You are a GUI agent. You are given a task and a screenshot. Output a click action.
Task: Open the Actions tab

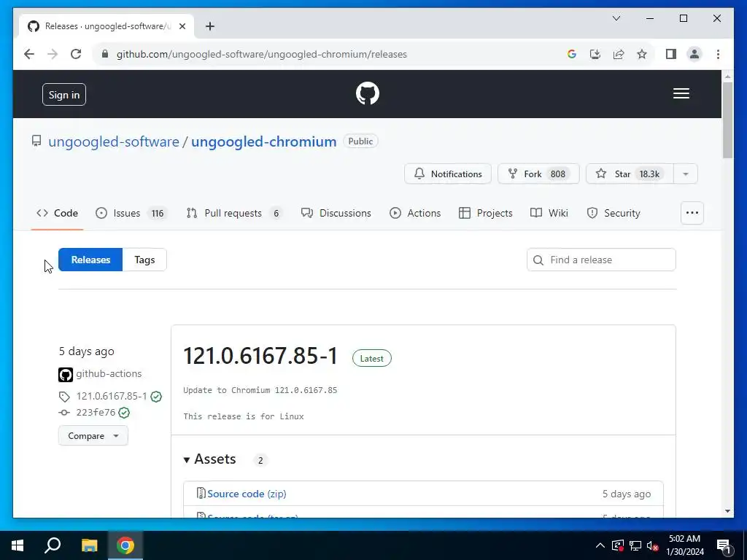tap(415, 213)
